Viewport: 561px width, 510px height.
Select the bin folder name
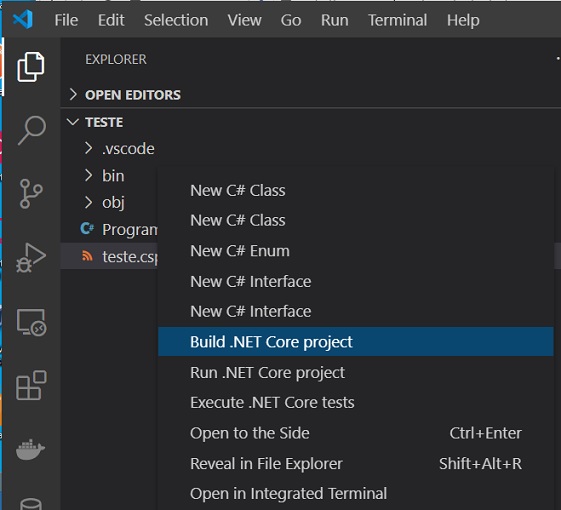point(113,176)
